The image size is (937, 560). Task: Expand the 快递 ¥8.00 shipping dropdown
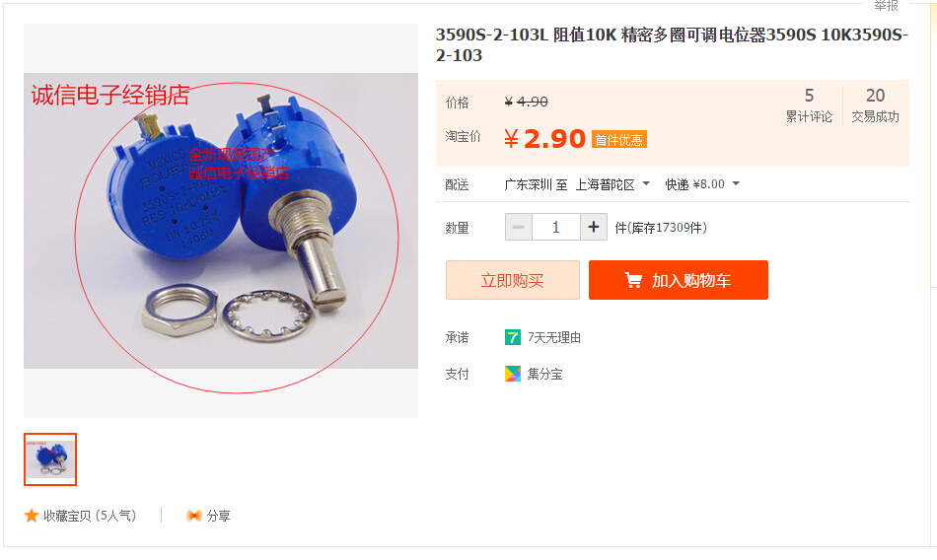tap(702, 184)
